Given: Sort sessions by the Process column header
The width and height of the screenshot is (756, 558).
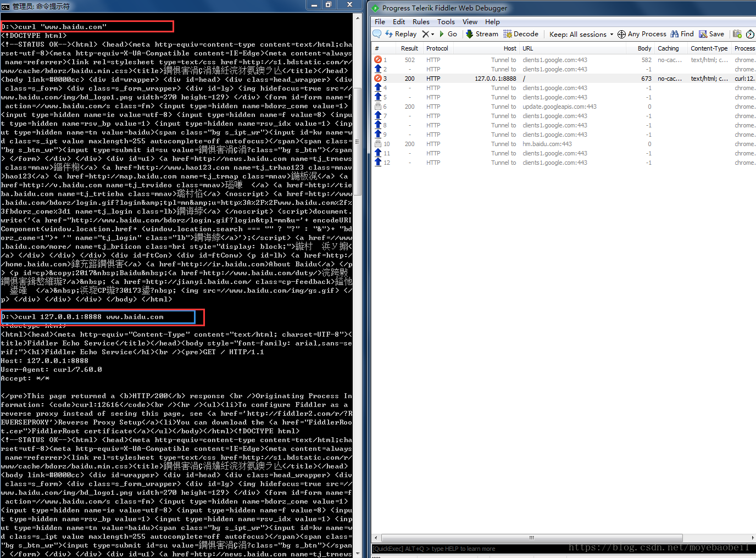Looking at the screenshot, I should point(744,48).
